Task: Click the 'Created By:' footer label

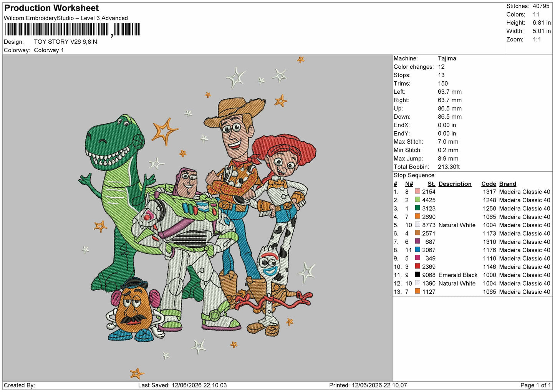Action: pos(19,385)
